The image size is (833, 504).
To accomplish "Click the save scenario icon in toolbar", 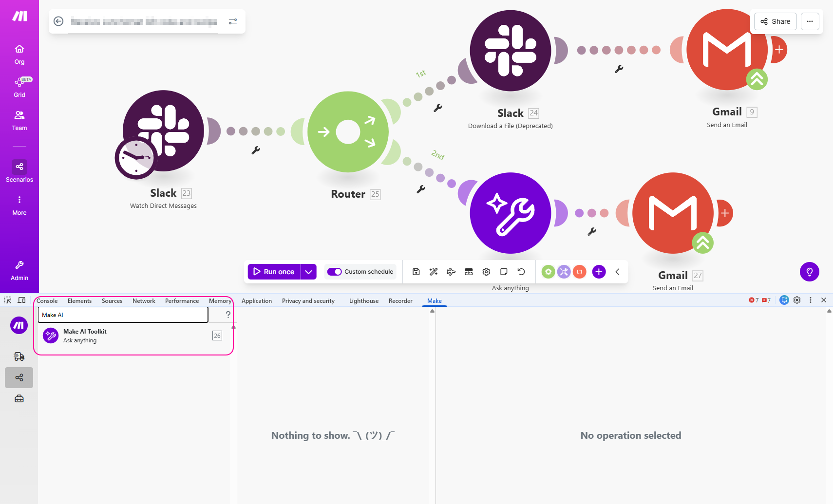I will (x=416, y=272).
